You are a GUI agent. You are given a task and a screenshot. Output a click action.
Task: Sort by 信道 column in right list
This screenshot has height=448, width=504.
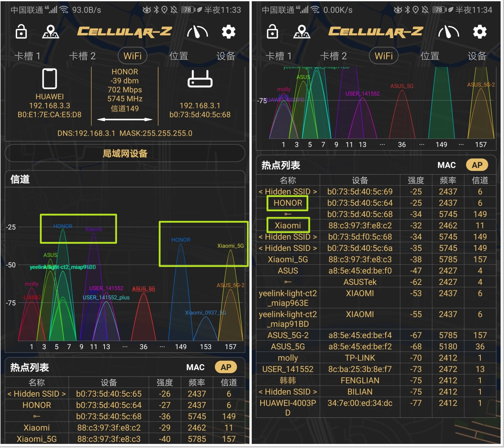click(480, 180)
